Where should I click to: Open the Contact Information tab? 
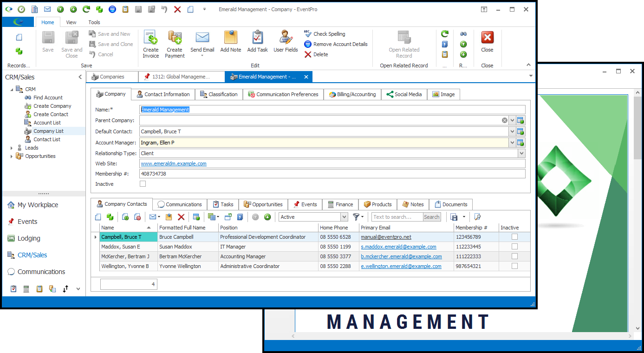(x=163, y=94)
